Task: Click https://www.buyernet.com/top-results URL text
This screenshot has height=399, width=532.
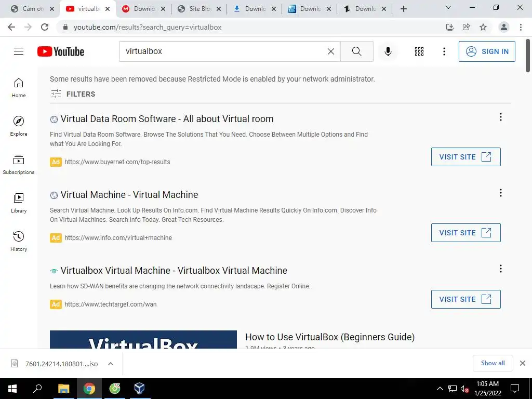Action: [x=117, y=162]
